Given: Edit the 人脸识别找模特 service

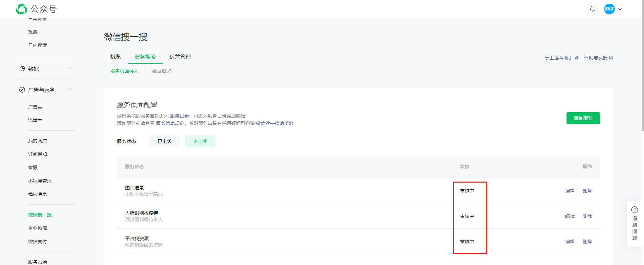Looking at the screenshot, I should point(570,216).
